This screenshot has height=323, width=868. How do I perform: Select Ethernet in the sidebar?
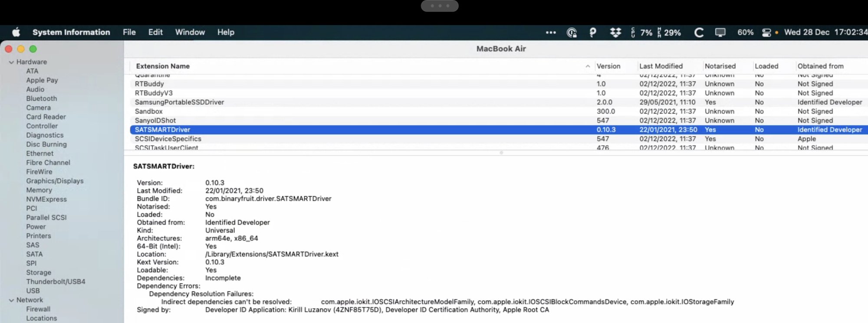(x=39, y=153)
